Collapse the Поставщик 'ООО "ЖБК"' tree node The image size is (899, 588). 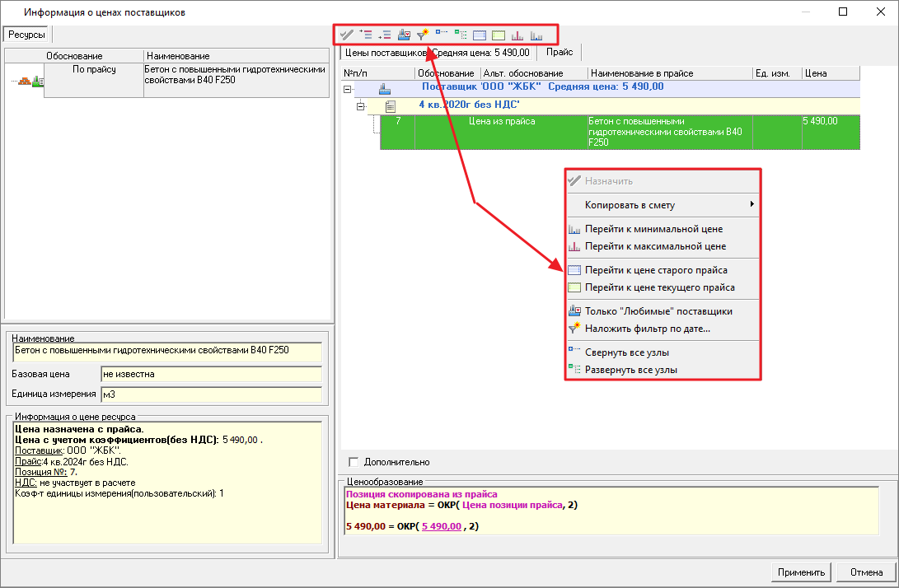(348, 87)
